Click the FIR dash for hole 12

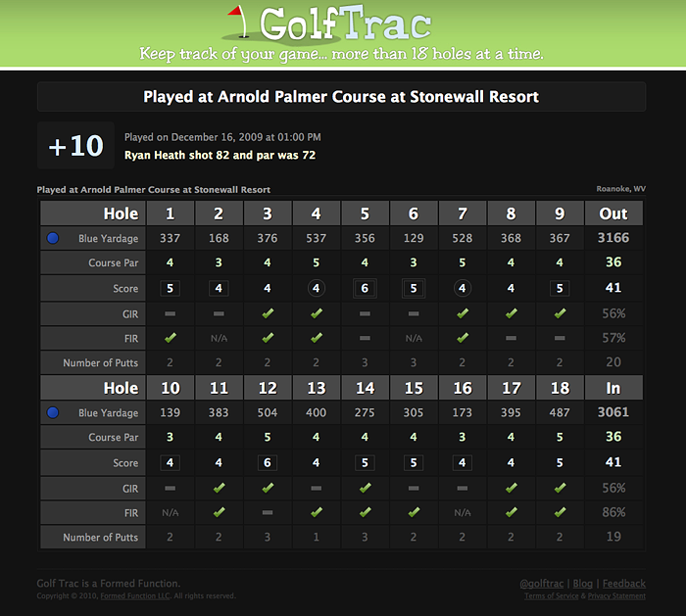pos(268,512)
